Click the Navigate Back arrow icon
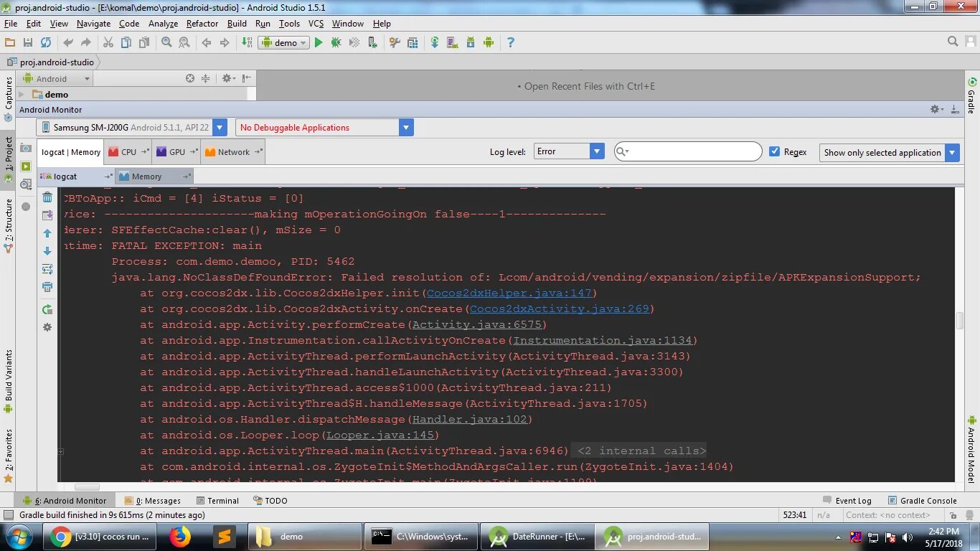The width and height of the screenshot is (980, 551). [x=207, y=43]
